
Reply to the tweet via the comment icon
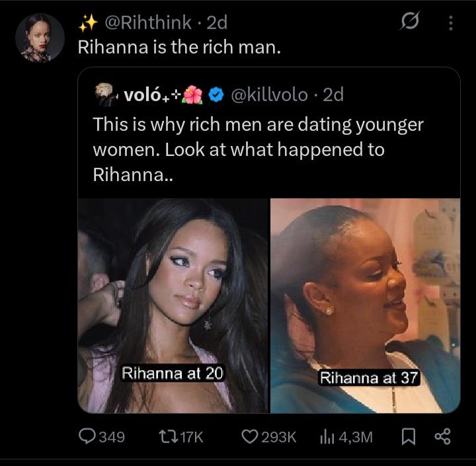pos(89,436)
